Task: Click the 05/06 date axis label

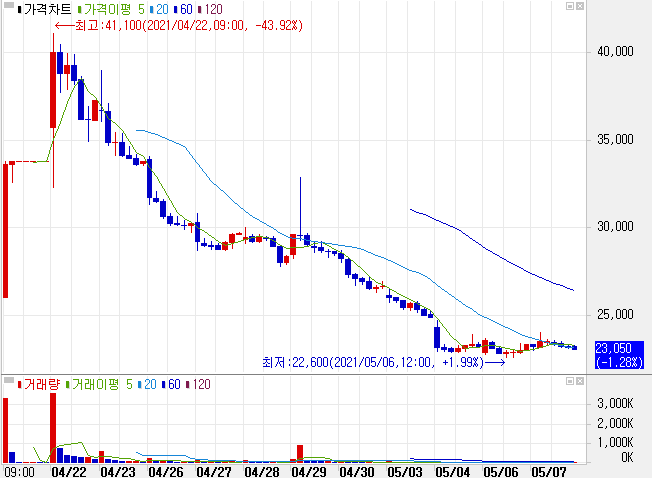Action: pyautogui.click(x=501, y=472)
